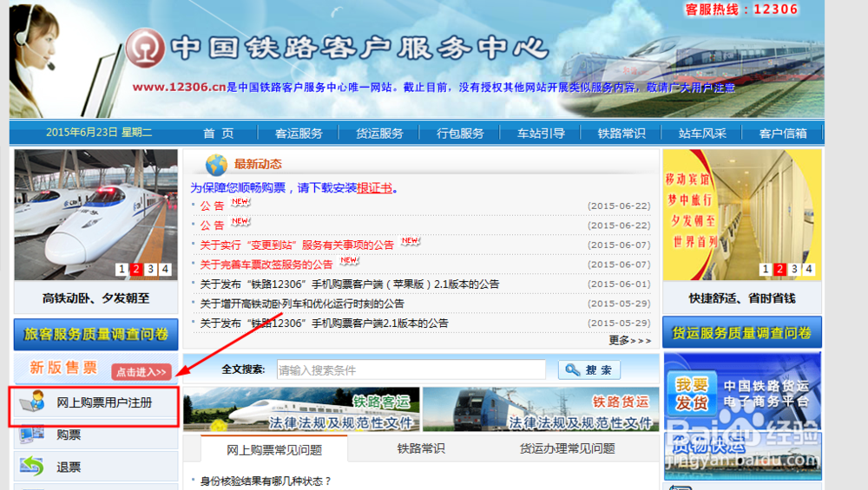868x490 pixels.
Task: Select slide 3 on left train carousel
Action: click(x=150, y=270)
